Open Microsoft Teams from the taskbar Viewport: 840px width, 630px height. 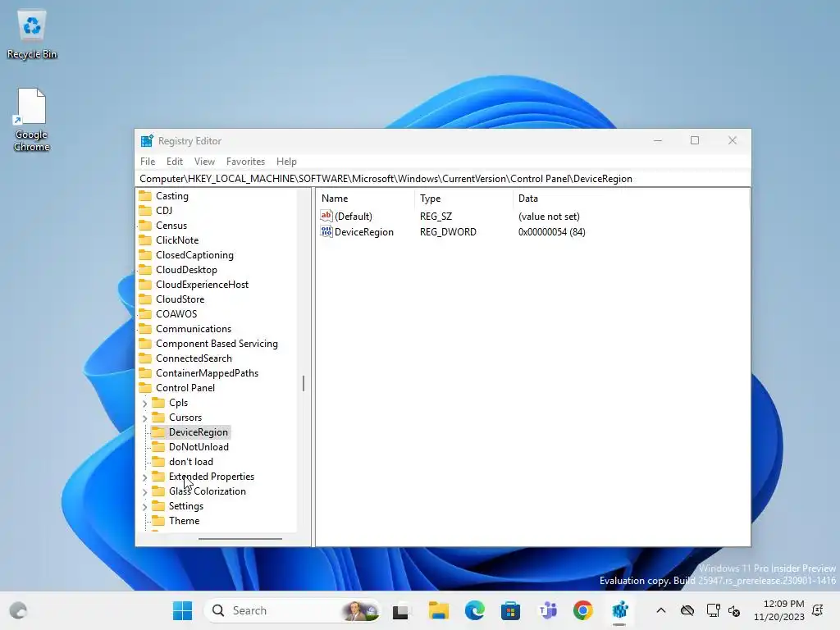click(547, 610)
